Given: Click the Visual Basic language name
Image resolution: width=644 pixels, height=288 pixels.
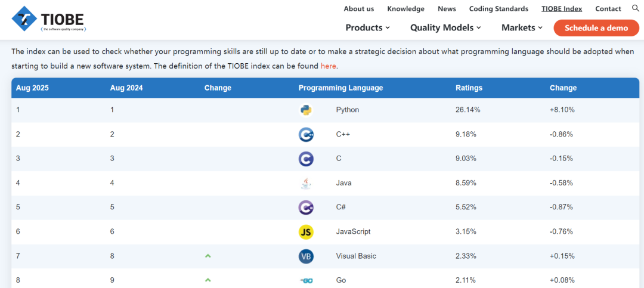Looking at the screenshot, I should click(356, 256).
